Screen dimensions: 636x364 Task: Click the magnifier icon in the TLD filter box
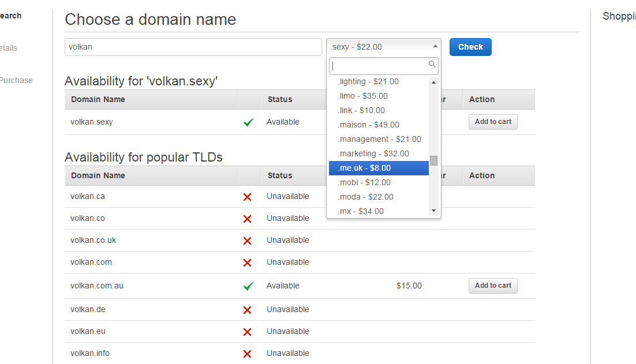click(x=432, y=65)
